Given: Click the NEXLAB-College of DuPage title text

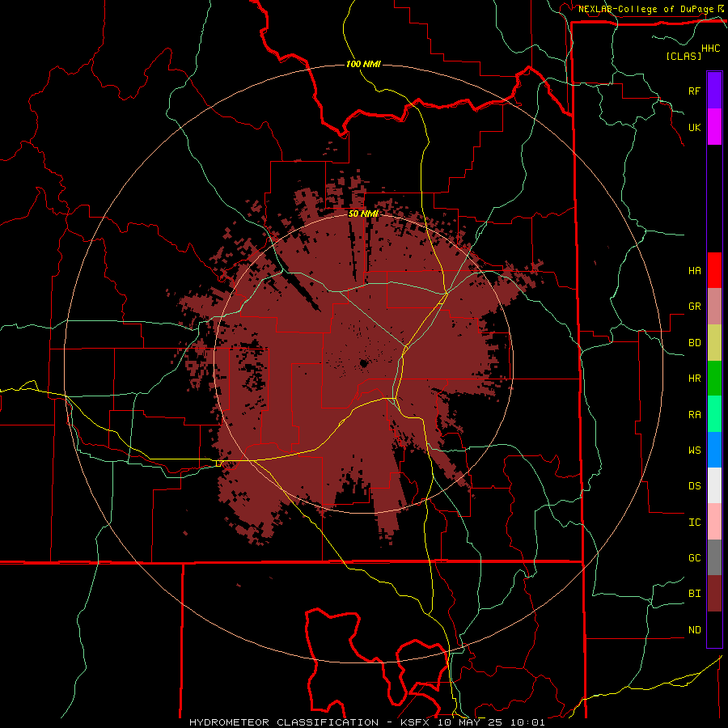Looking at the screenshot, I should click(645, 9).
